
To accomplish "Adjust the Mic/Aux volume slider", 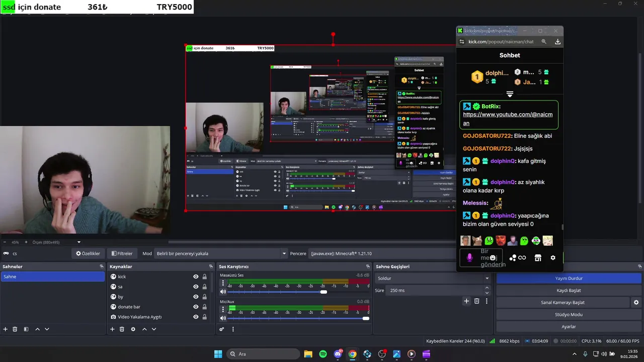I will coord(299,318).
